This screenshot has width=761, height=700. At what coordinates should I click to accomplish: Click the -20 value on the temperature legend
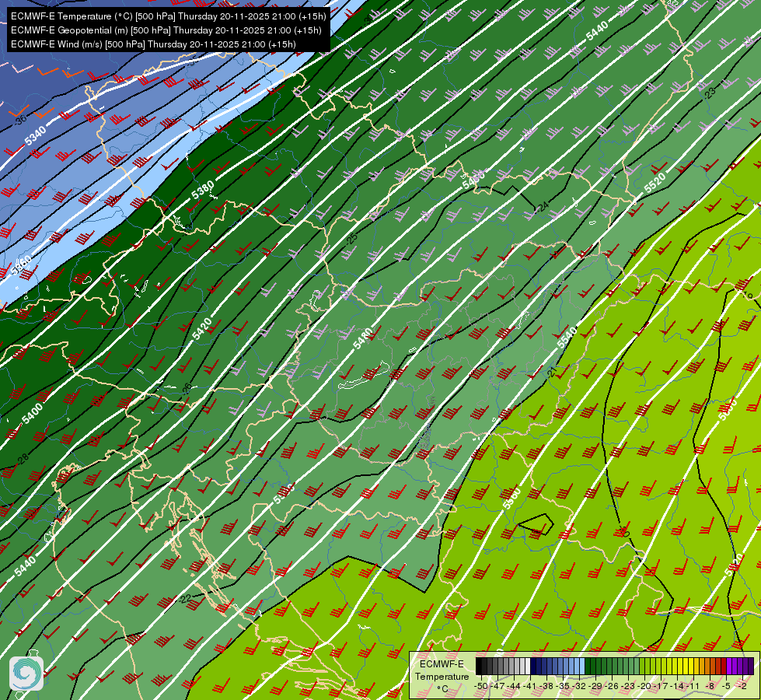pos(644,686)
